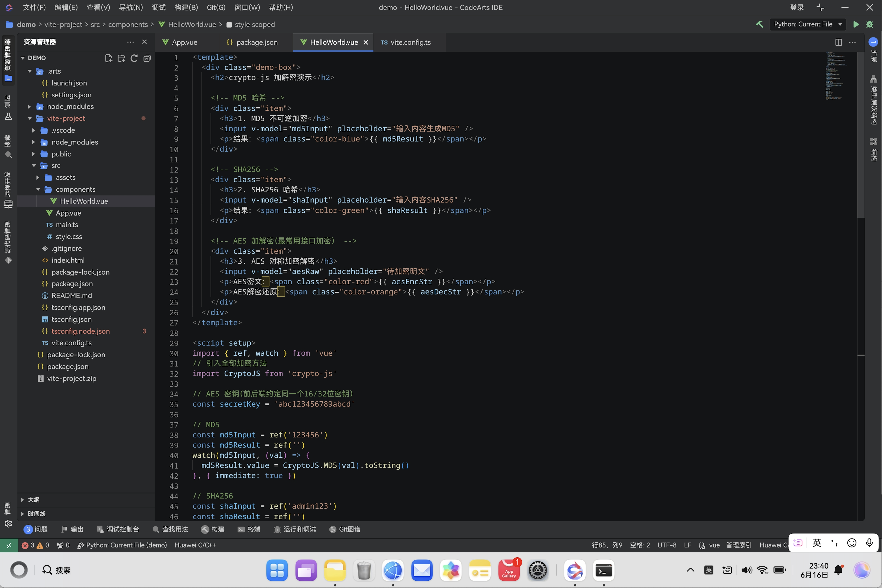This screenshot has width=882, height=588.
Task: Open the source control view
Action: (8, 242)
